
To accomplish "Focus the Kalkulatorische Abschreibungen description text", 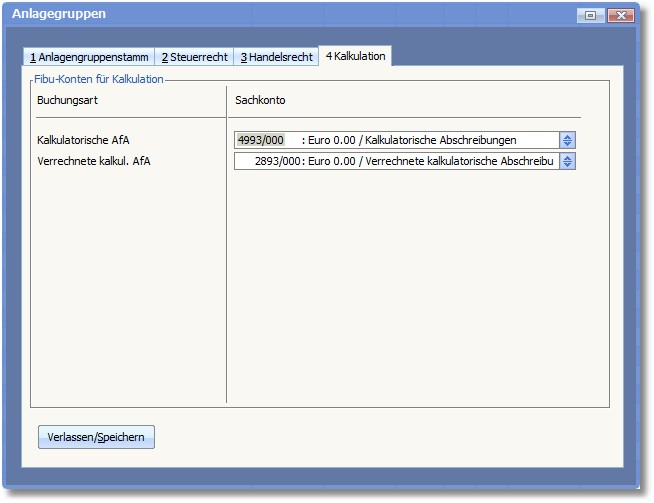I will (432, 140).
